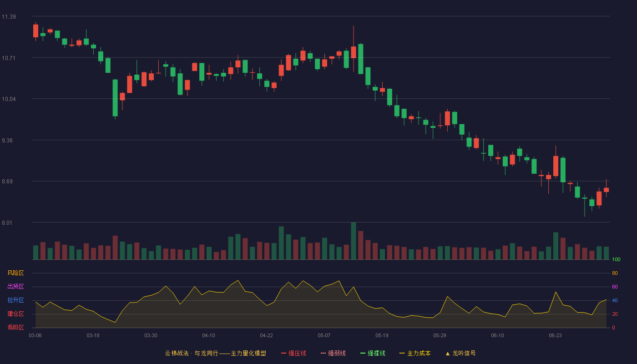Toggle the 主力成本 legend entry
The width and height of the screenshot is (637, 364).
415,353
